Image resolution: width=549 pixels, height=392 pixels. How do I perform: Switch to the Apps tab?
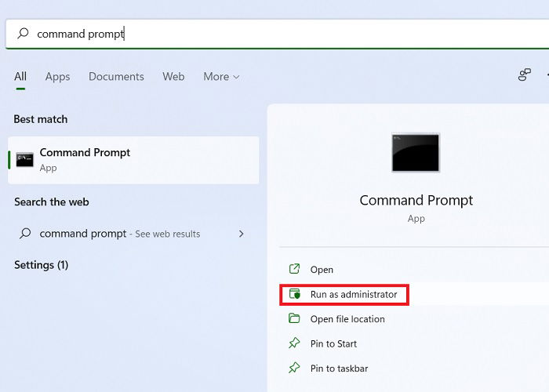pyautogui.click(x=57, y=77)
